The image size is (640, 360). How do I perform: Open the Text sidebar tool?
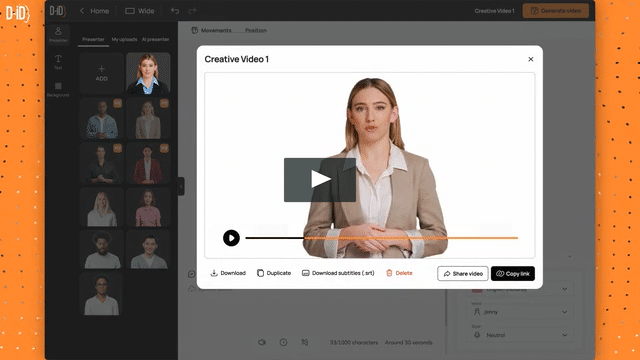58,62
